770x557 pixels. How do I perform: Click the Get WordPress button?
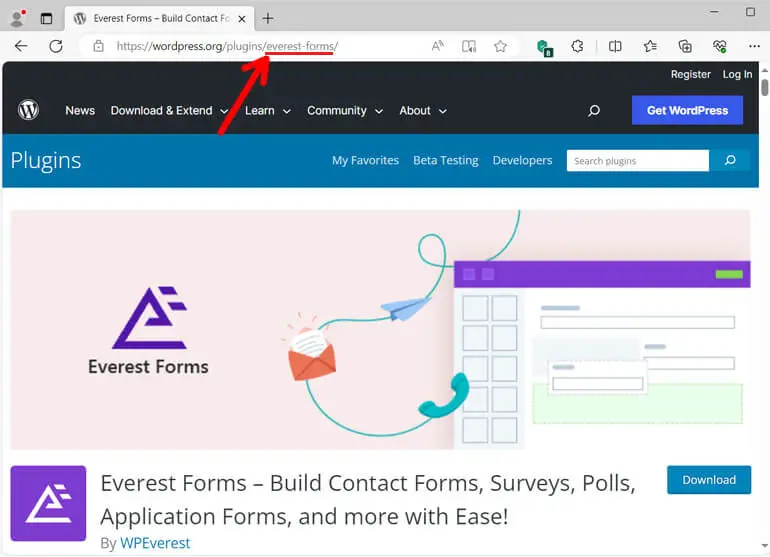point(687,111)
